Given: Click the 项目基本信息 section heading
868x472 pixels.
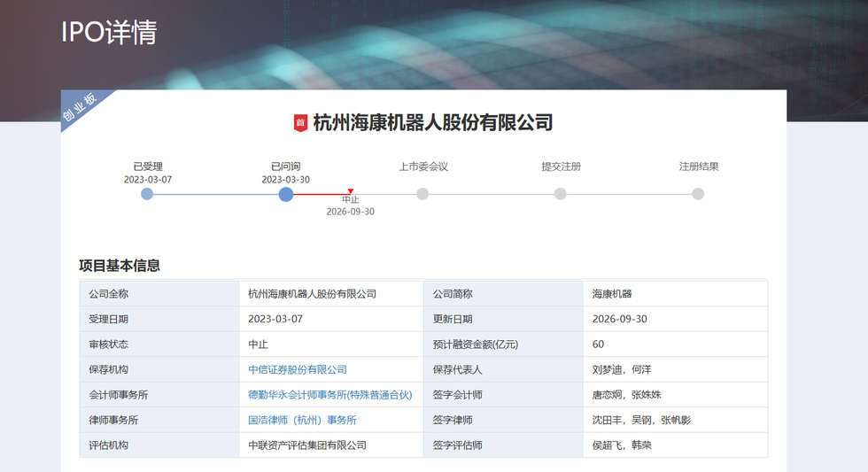Looking at the screenshot, I should click(120, 266).
